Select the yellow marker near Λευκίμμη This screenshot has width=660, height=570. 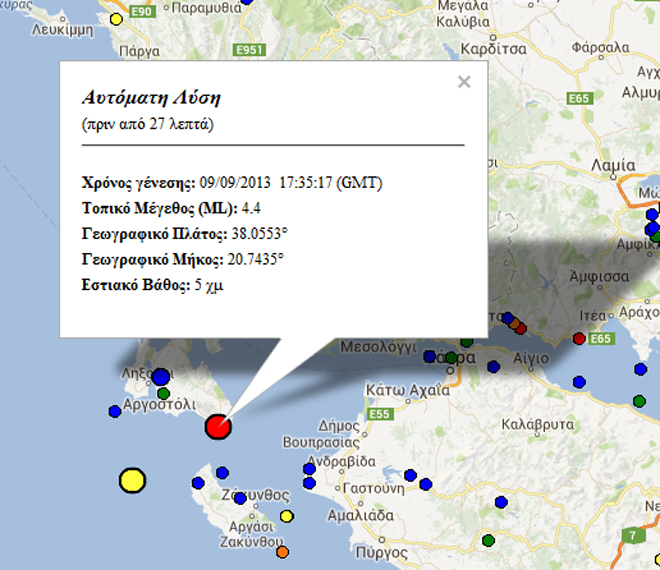(x=116, y=19)
